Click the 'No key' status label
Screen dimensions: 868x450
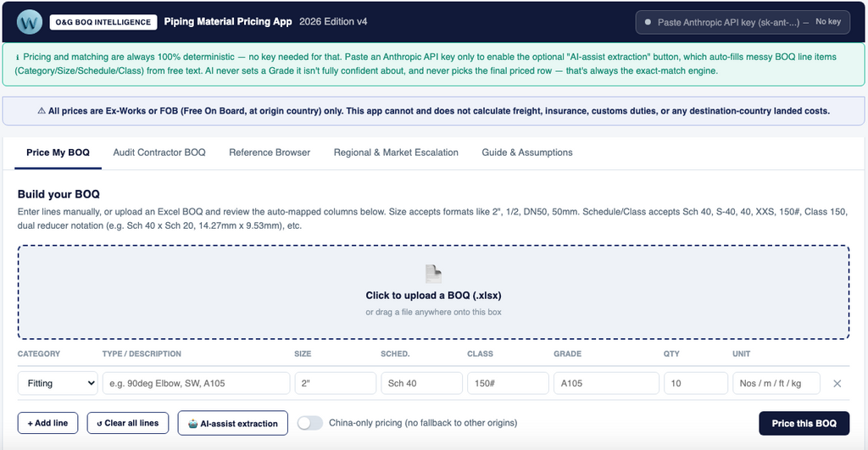[x=828, y=21]
